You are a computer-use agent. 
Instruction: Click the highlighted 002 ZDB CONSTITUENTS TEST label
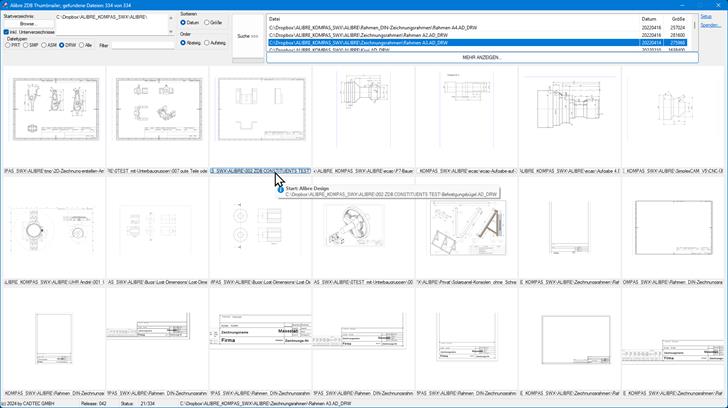[x=260, y=171]
